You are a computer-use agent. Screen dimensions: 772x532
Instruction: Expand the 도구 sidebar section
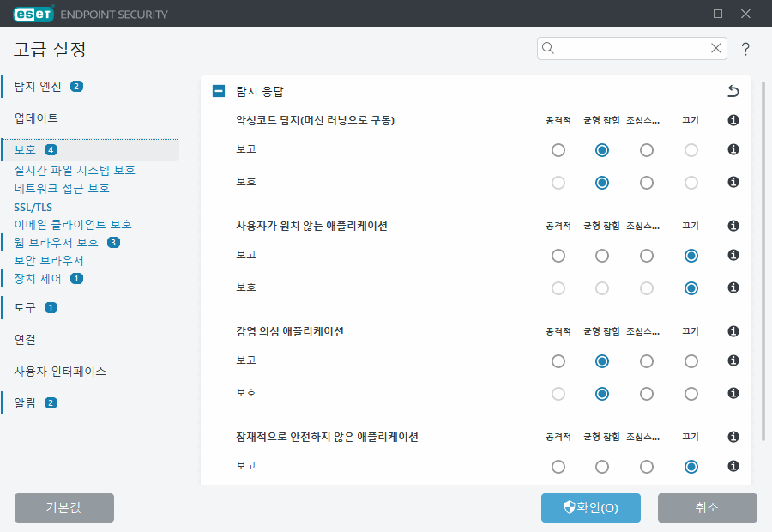point(23,306)
